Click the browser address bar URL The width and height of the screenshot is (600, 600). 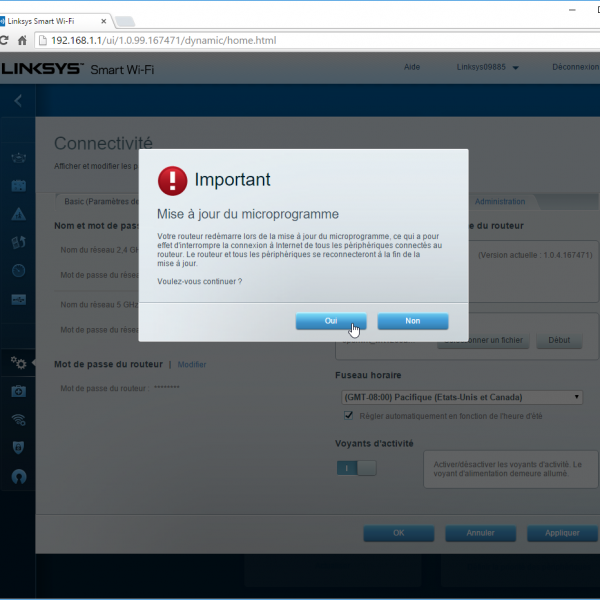[x=165, y=41]
